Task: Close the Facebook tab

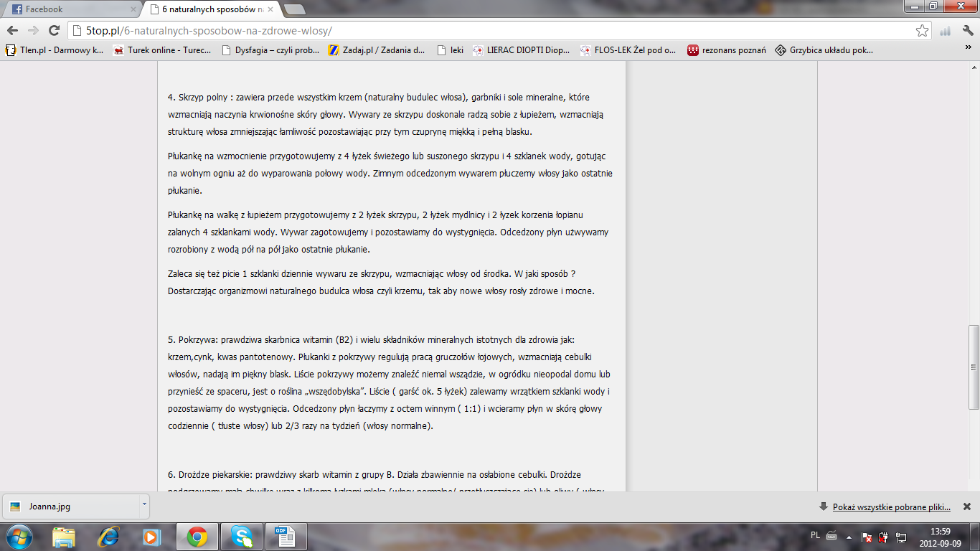Action: 132,9
